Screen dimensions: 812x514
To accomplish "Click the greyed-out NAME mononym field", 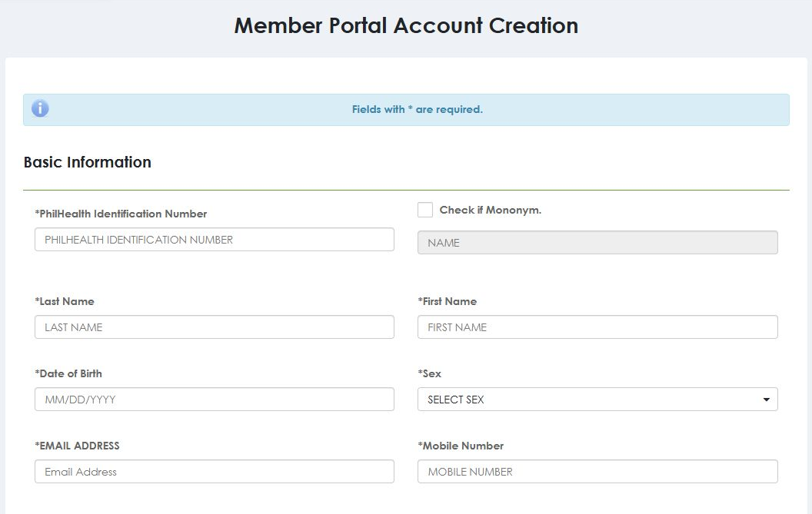I will 597,242.
